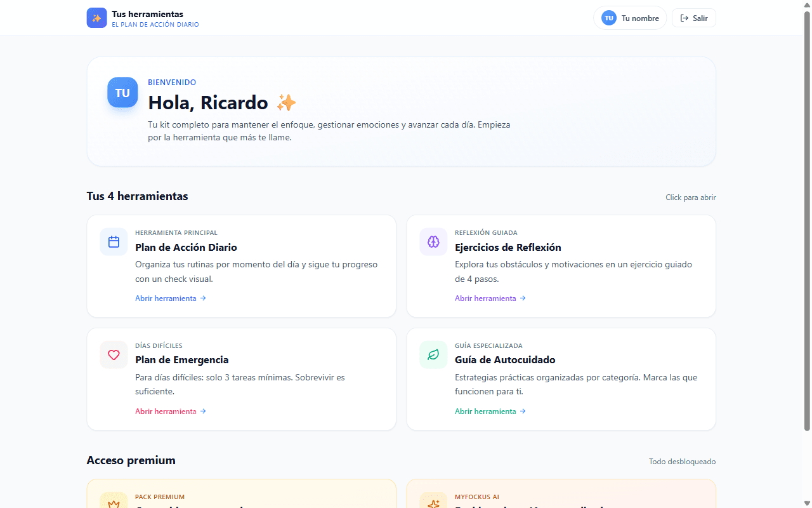Click the BIENVENIDO label
Image resolution: width=812 pixels, height=508 pixels.
[172, 83]
